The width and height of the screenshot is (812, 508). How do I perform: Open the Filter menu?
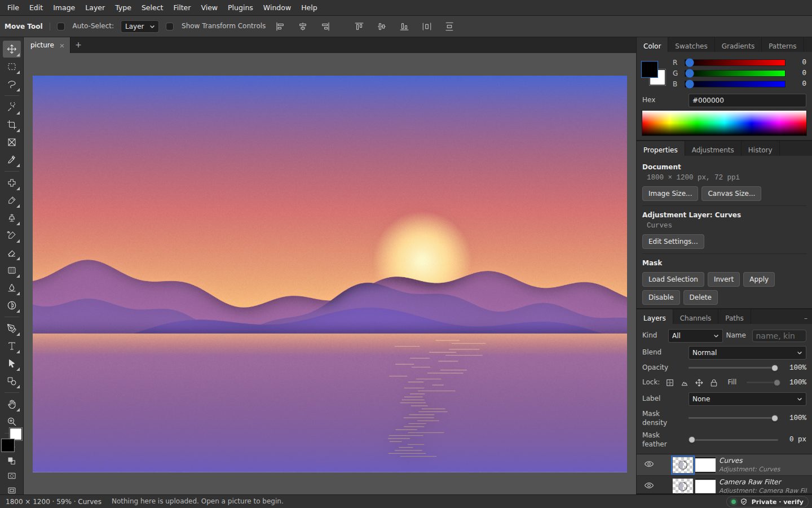coord(182,7)
